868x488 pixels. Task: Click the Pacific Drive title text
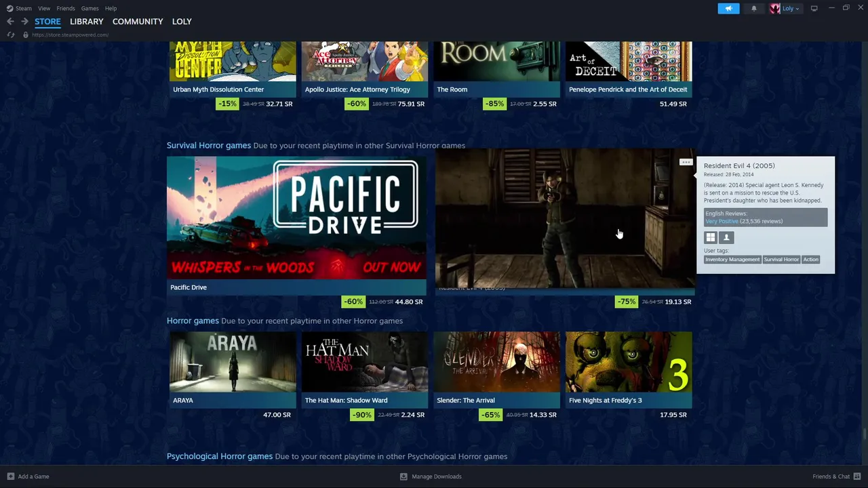point(189,287)
